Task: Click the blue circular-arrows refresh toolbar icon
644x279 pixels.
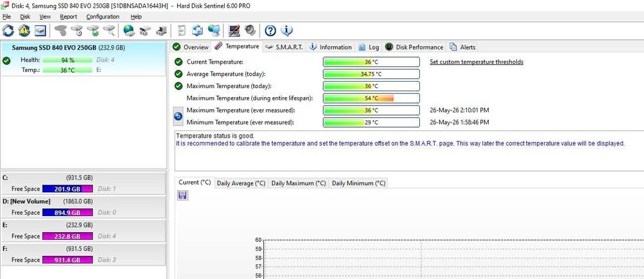Action: (8, 30)
